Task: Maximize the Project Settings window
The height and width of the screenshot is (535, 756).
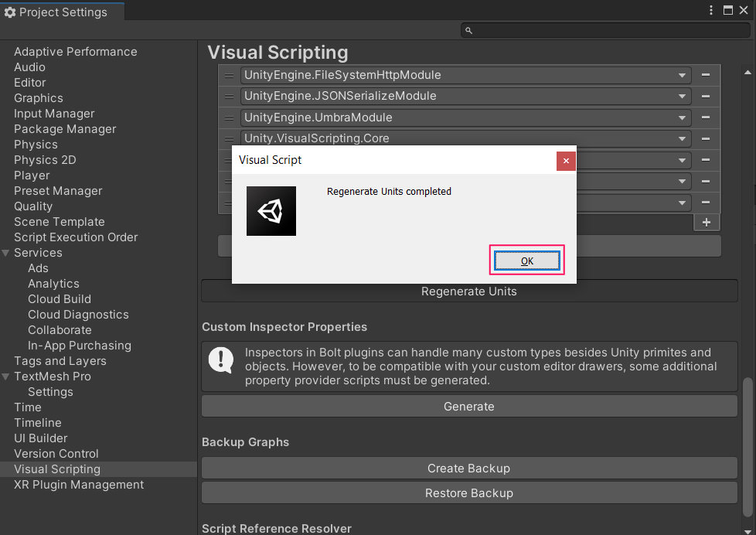Action: click(728, 10)
